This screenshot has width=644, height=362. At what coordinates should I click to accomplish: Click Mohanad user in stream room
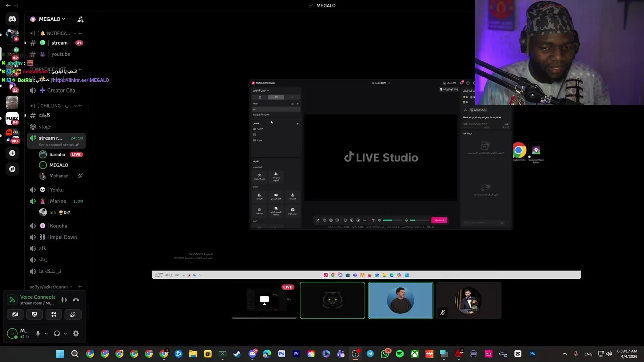[60, 176]
